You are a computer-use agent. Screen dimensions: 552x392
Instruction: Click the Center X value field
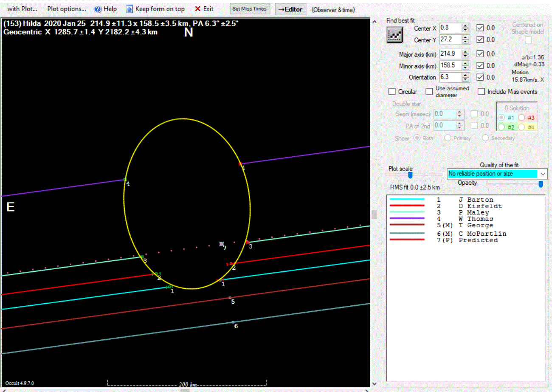pyautogui.click(x=451, y=28)
